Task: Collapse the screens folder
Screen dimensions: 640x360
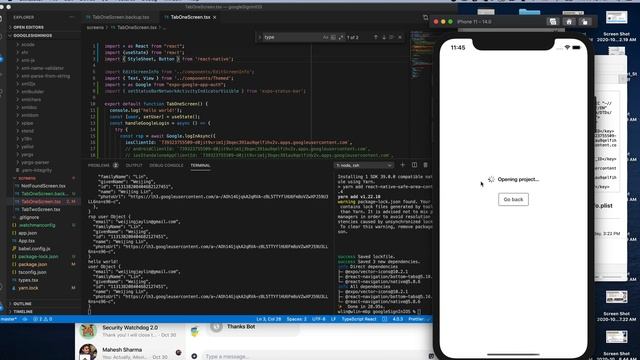Action: click(27, 178)
